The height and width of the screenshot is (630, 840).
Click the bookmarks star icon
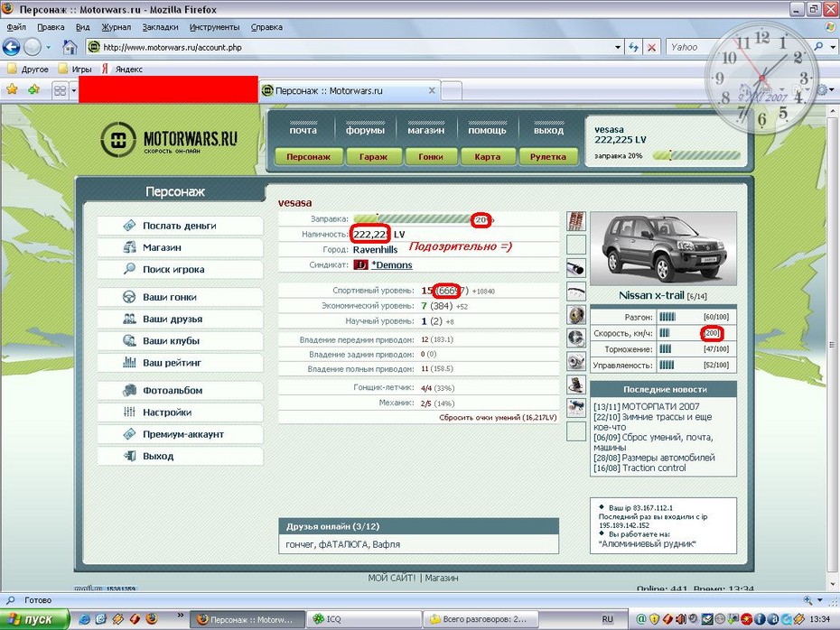pyautogui.click(x=12, y=89)
